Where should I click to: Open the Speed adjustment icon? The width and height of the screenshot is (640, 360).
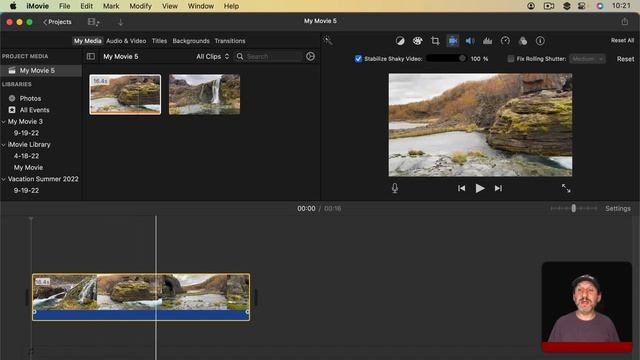(505, 41)
